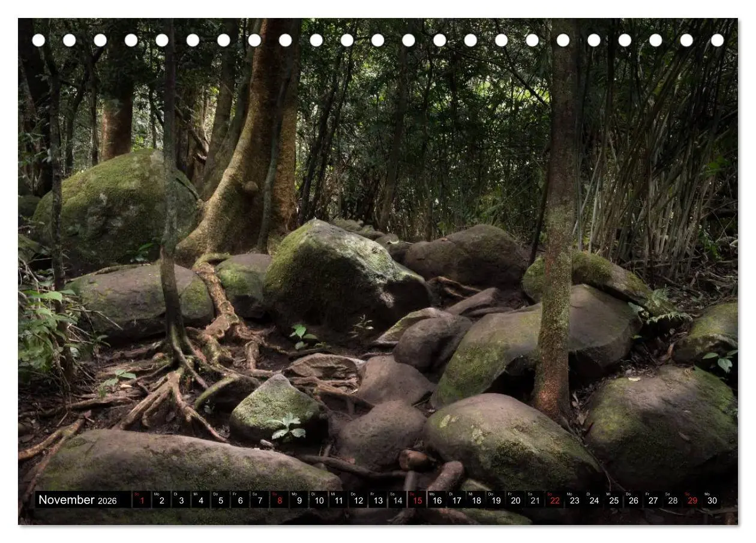The width and height of the screenshot is (756, 543).
Task: Select day 19 in the date strip
Action: click(x=496, y=500)
